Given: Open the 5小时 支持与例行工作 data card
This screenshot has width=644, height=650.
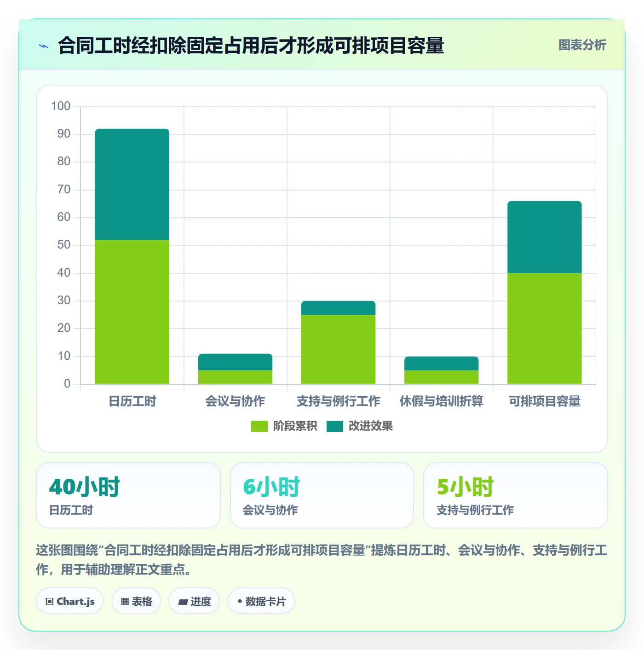Looking at the screenshot, I should [516, 495].
